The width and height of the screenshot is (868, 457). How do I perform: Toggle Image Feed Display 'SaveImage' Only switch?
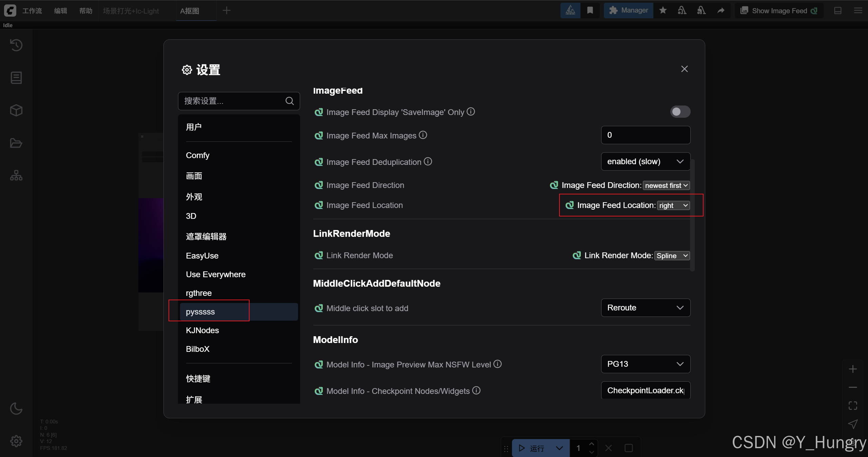coord(680,112)
